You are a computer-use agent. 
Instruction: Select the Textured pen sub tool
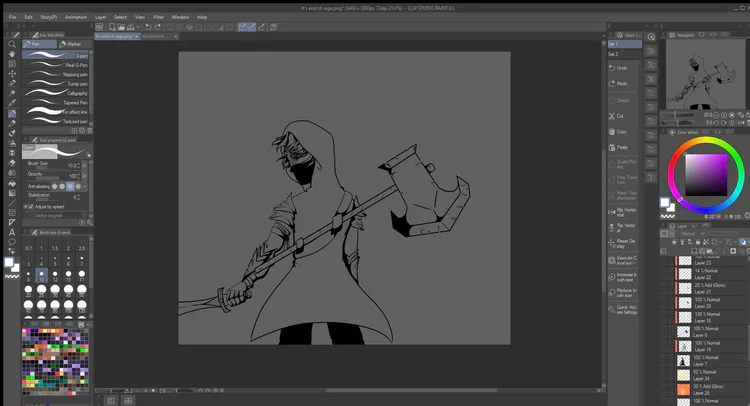55,121
